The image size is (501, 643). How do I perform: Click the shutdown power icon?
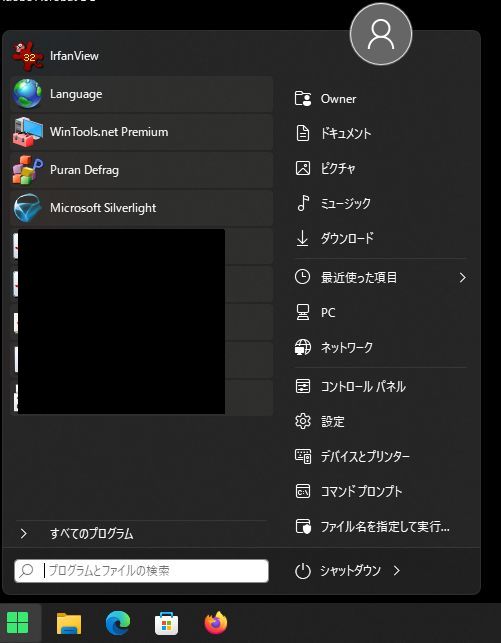pos(303,571)
